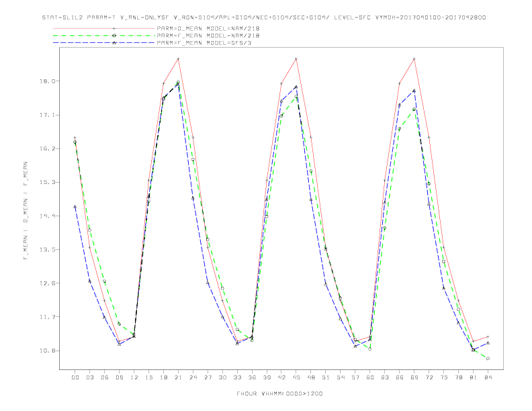Click the y-axis label F_MEAN | O_MEAN | F_MEAN
The image size is (532, 411).
pos(26,211)
